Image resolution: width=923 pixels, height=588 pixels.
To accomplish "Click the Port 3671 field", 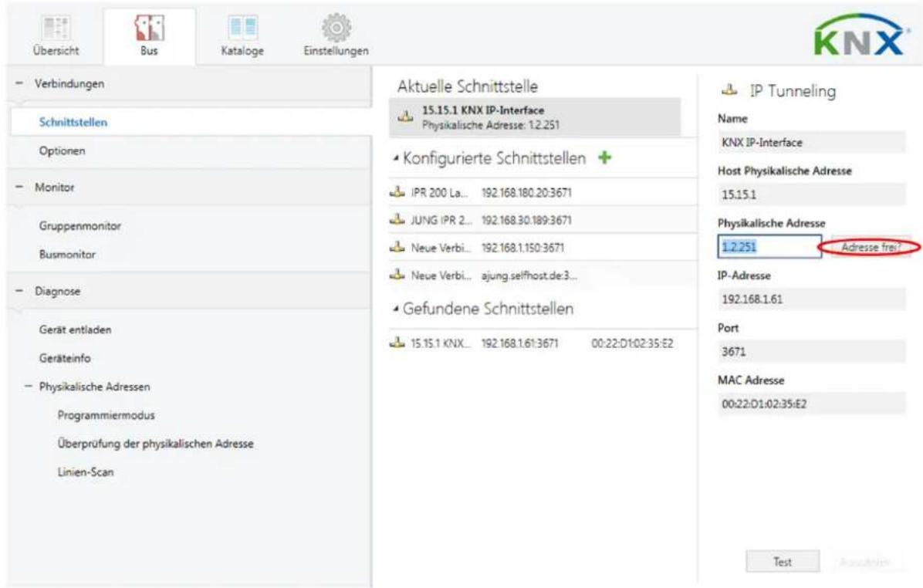I will coord(811,351).
